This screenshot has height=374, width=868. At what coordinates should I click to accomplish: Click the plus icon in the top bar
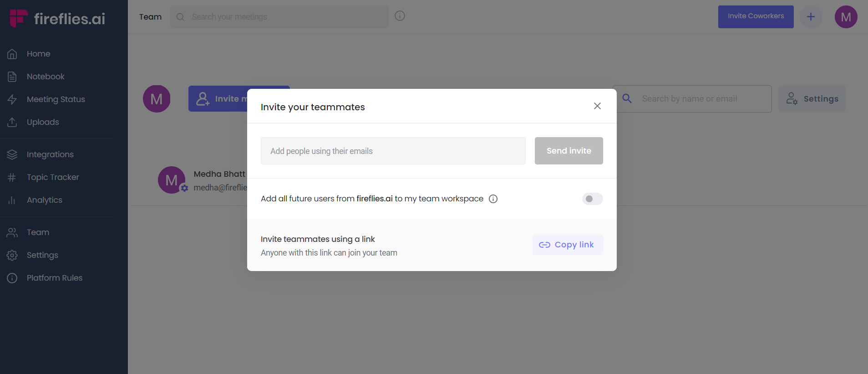[811, 16]
